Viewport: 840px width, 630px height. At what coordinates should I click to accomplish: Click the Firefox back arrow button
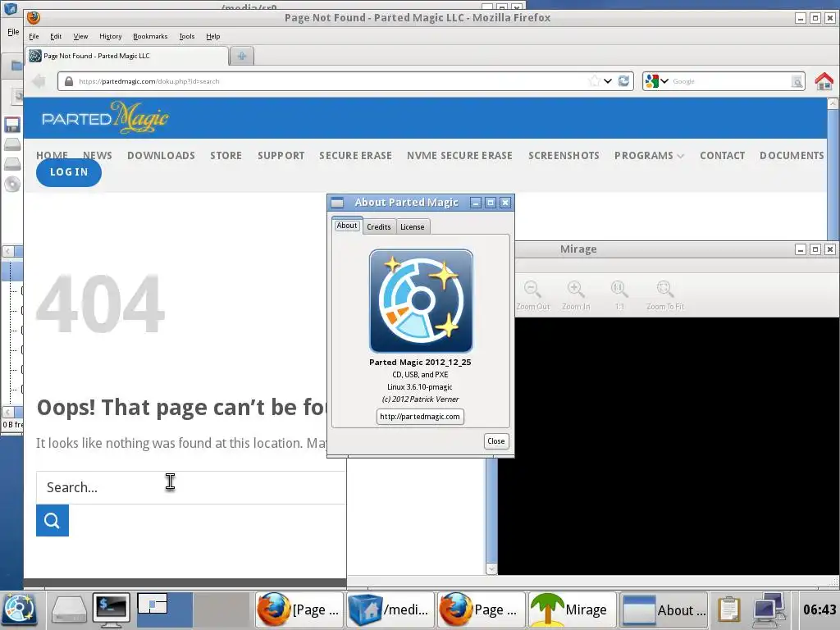coord(39,81)
